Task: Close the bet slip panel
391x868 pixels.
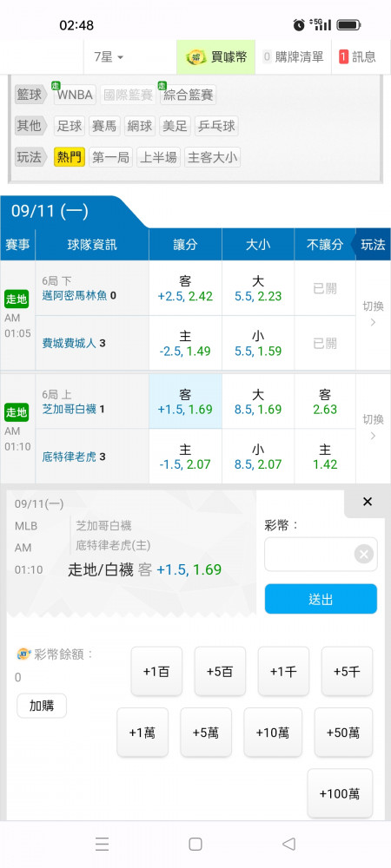Action: [367, 502]
